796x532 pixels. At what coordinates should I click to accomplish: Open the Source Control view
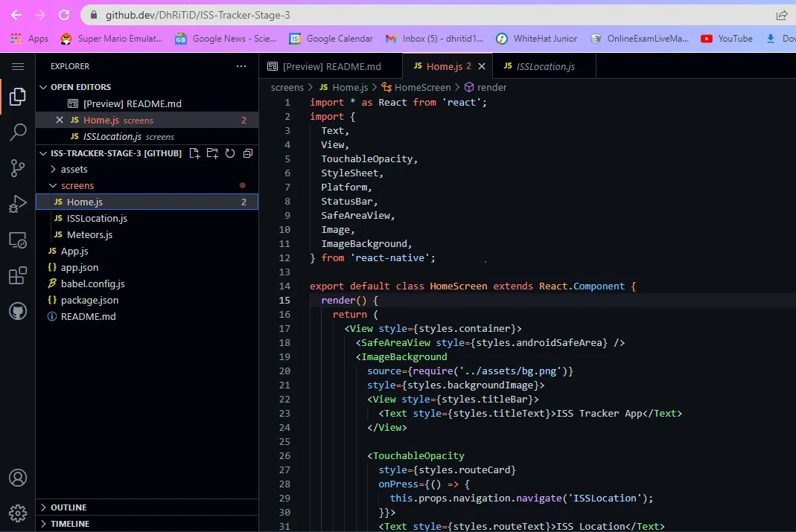[17, 168]
